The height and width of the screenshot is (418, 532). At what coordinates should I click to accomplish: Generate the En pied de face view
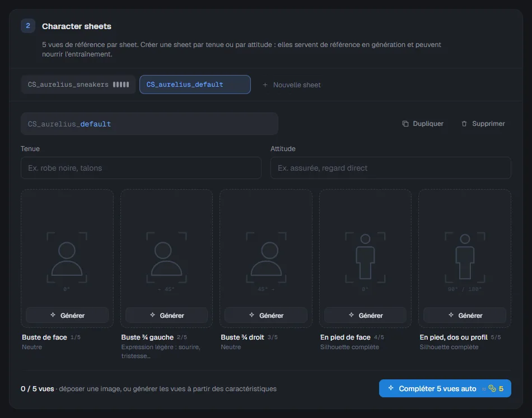(x=366, y=315)
